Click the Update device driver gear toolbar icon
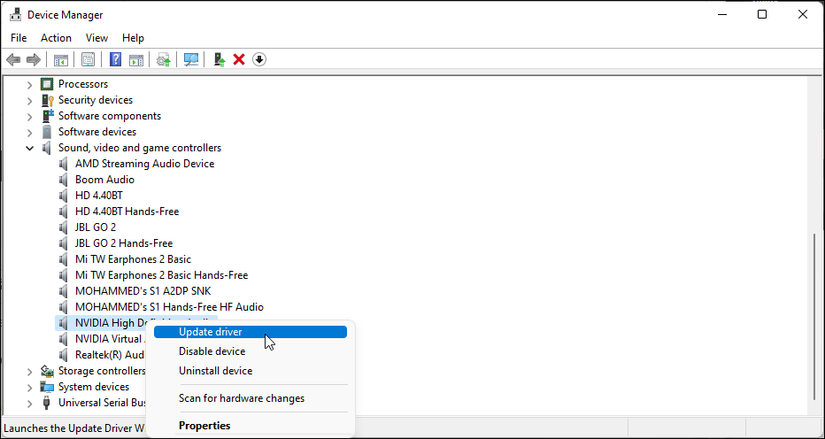 click(x=164, y=60)
